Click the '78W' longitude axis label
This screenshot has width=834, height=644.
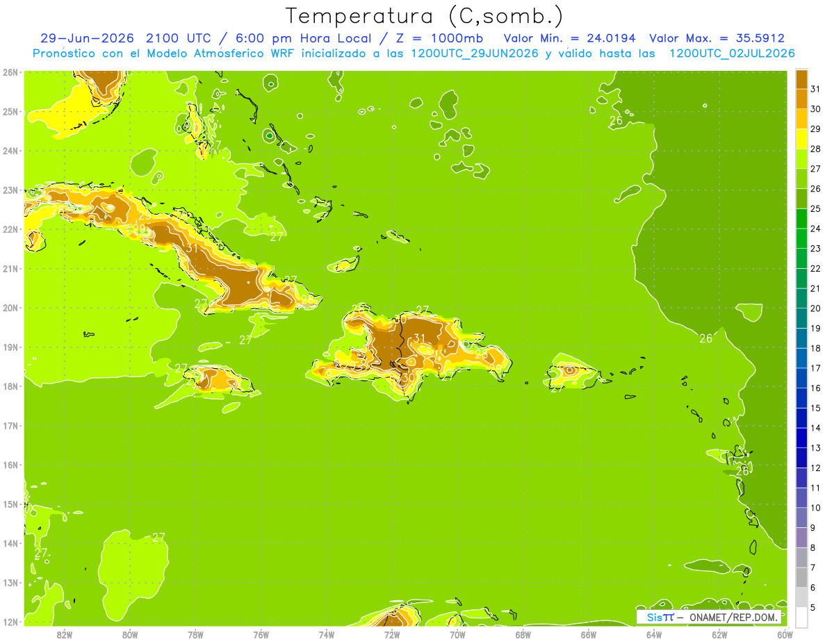point(195,634)
